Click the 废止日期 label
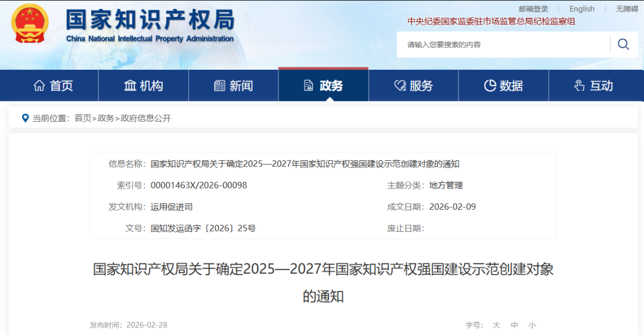 pos(405,228)
